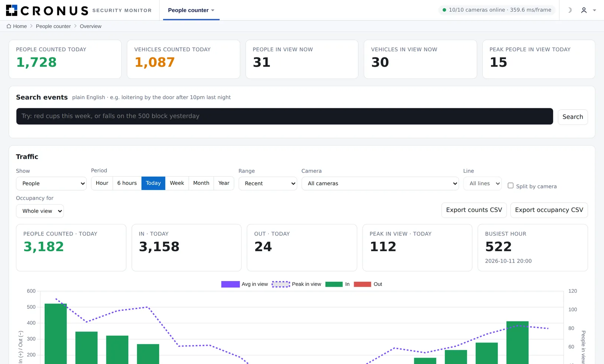The image size is (604, 364).
Task: Click Peak people in view today 15
Action: [498, 62]
